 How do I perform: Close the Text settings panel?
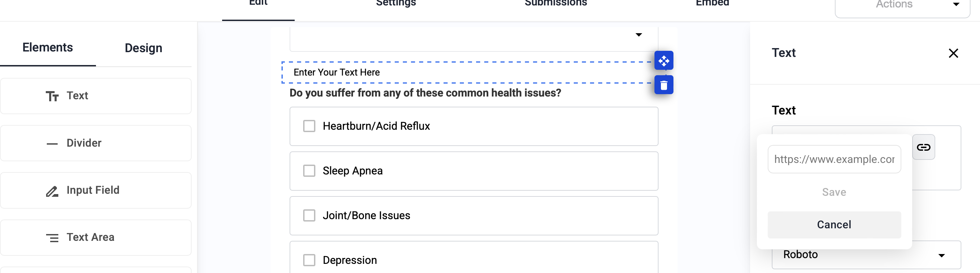953,53
